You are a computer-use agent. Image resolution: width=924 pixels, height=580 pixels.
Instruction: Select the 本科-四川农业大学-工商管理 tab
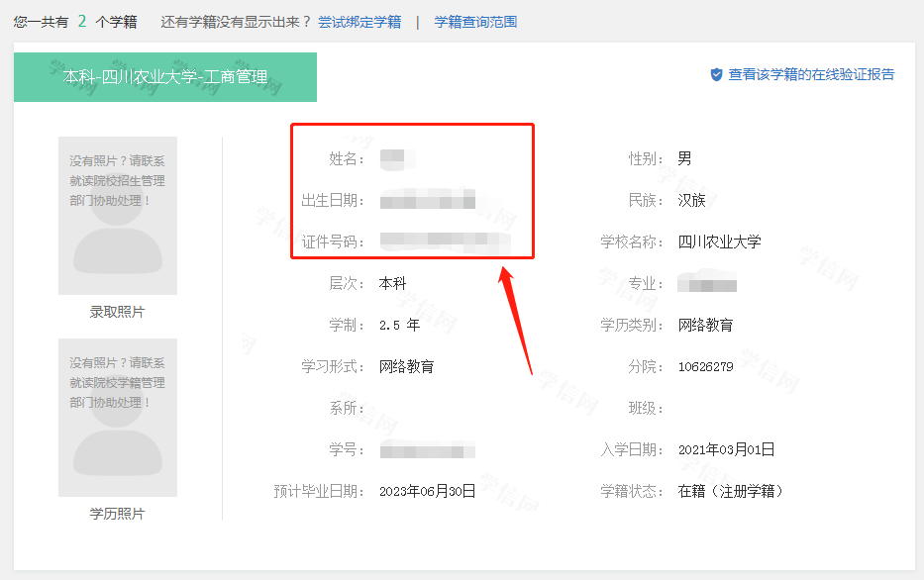coord(165,77)
